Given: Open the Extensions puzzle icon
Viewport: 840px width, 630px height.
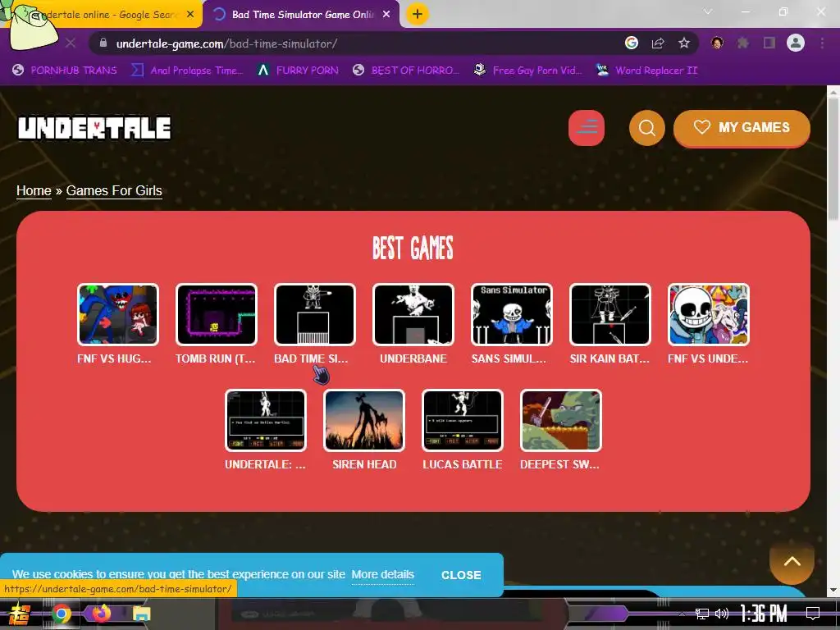Looking at the screenshot, I should pyautogui.click(x=743, y=43).
